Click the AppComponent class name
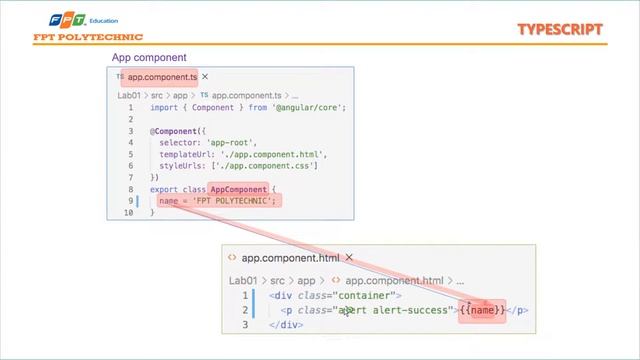Image resolution: width=640 pixels, height=360 pixels. [238, 189]
